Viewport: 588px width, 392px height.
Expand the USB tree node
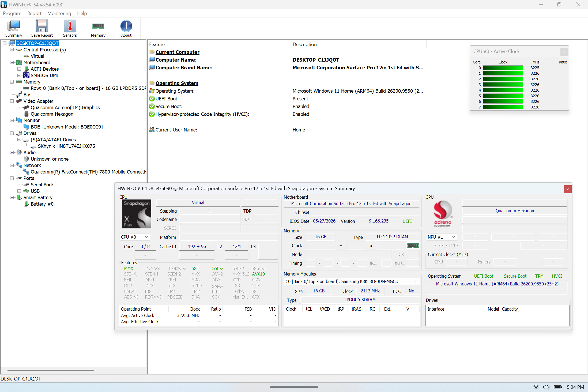click(x=19, y=191)
